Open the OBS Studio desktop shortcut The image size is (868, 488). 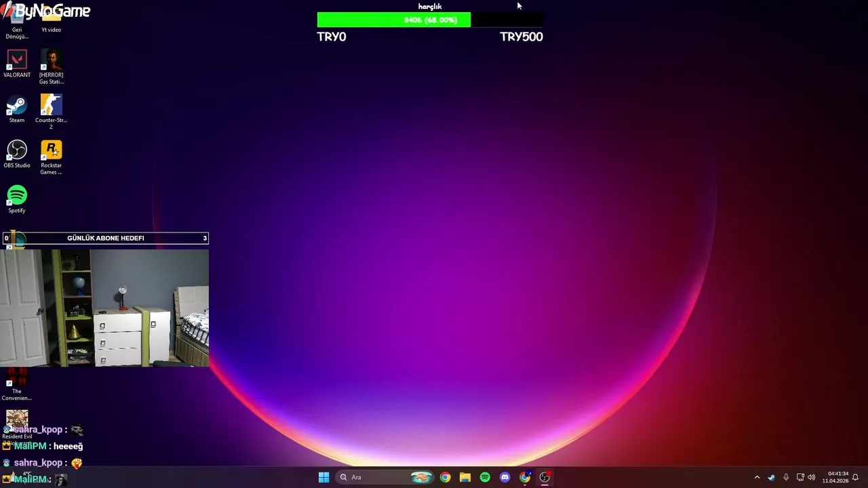[x=17, y=155]
